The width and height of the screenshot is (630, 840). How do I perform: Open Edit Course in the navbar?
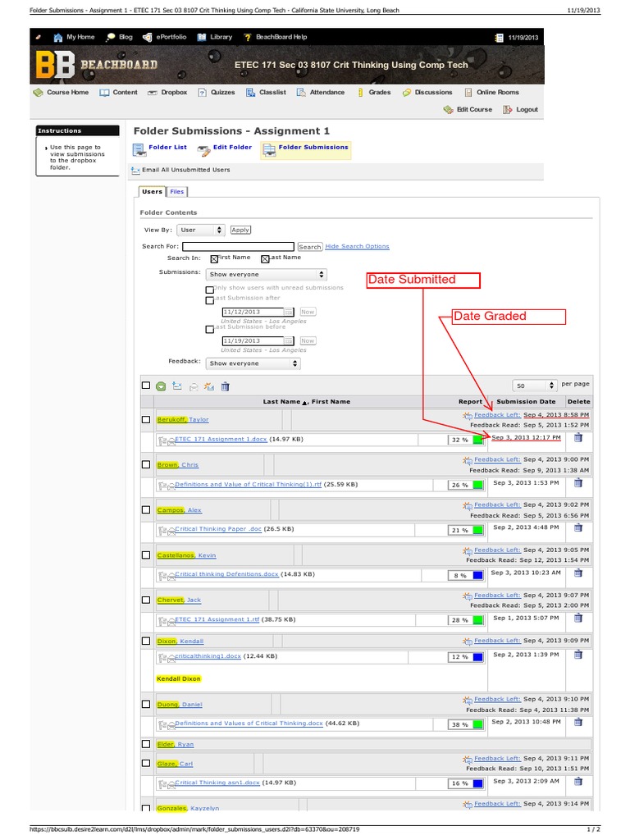tap(468, 109)
